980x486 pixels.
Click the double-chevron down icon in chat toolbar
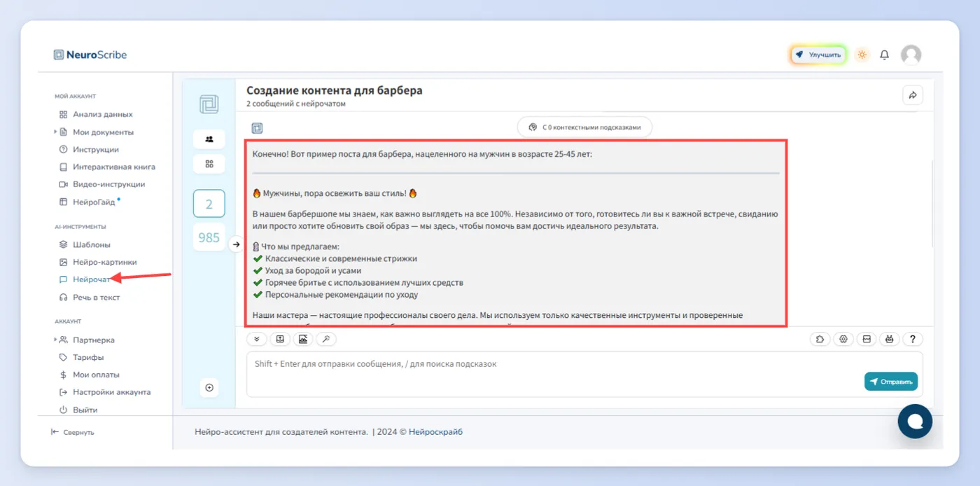click(x=257, y=339)
